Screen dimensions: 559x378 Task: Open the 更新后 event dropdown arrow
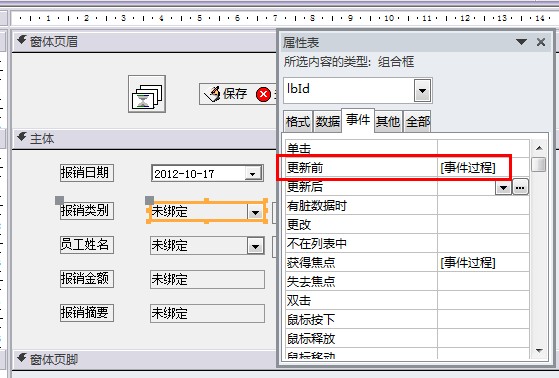(503, 187)
